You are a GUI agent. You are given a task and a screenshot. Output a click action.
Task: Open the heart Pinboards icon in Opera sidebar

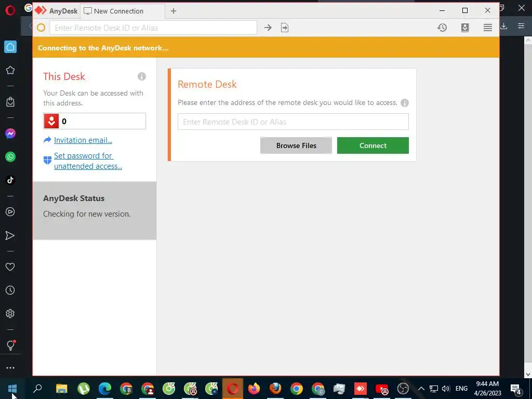click(10, 267)
